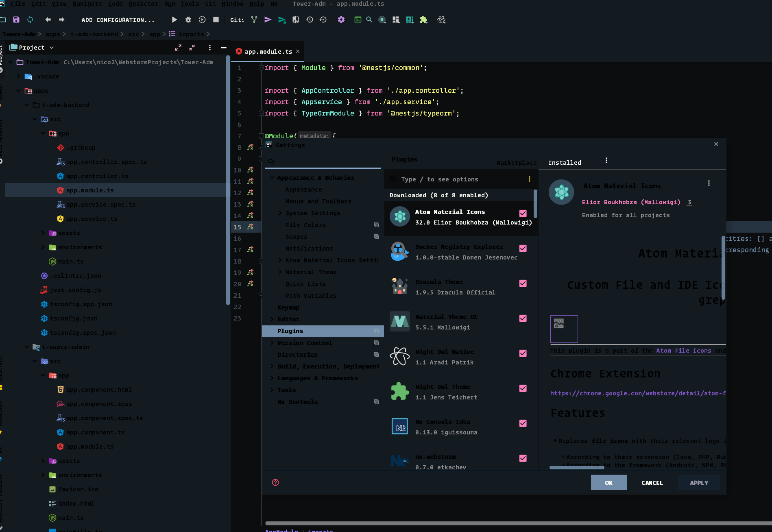This screenshot has height=532, width=772.
Task: Click the Stop square icon in toolbar
Action: click(x=216, y=20)
